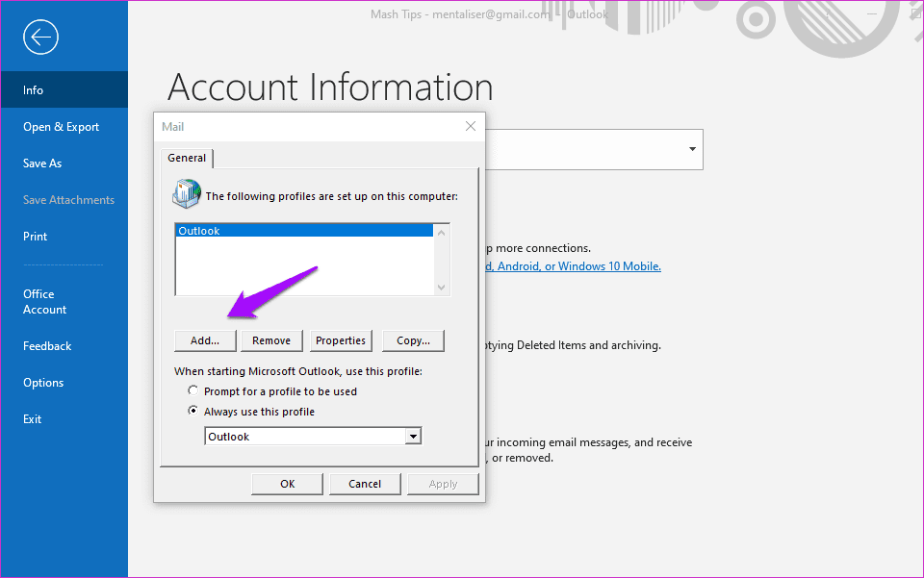
Task: Expand the account selector dropdown arrow
Action: coord(692,149)
